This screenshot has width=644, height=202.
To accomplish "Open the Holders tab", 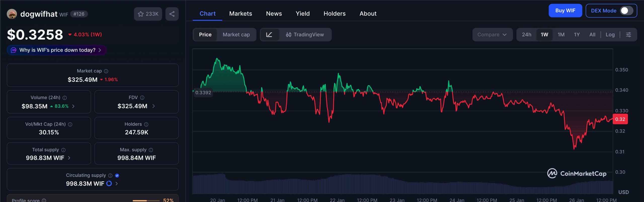I will click(335, 14).
